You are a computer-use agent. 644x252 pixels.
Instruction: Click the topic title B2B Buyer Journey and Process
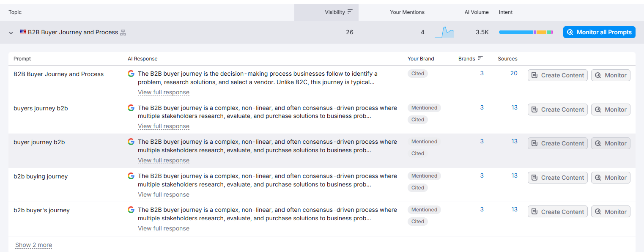click(73, 32)
